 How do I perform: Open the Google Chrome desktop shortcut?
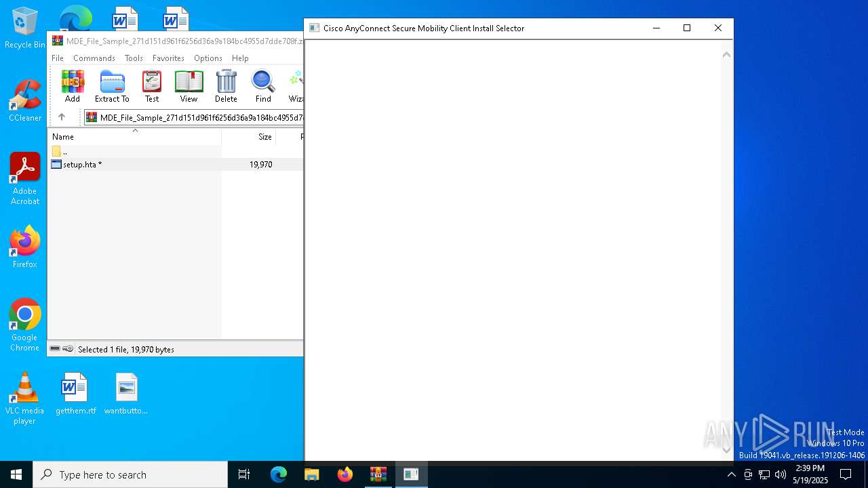[25, 325]
